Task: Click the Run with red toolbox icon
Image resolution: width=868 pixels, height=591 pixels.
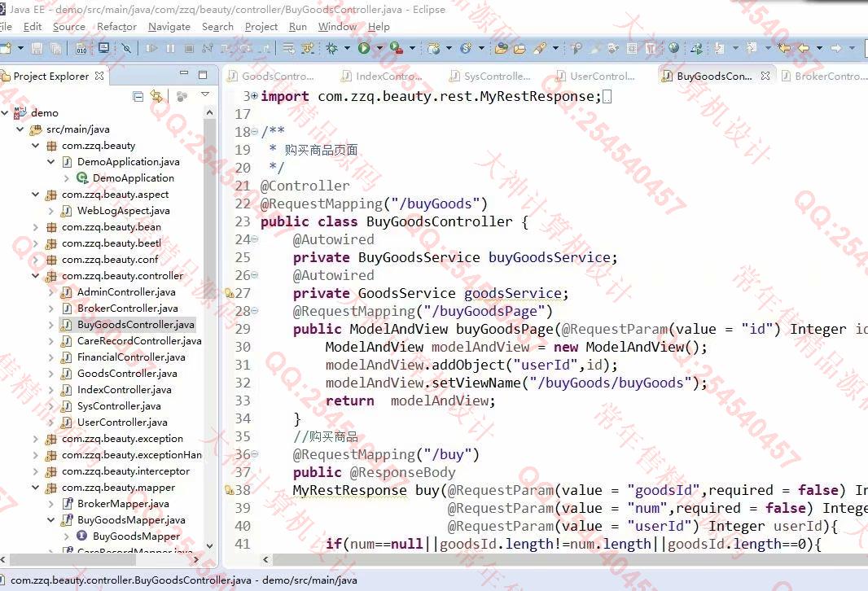Action: tap(397, 49)
